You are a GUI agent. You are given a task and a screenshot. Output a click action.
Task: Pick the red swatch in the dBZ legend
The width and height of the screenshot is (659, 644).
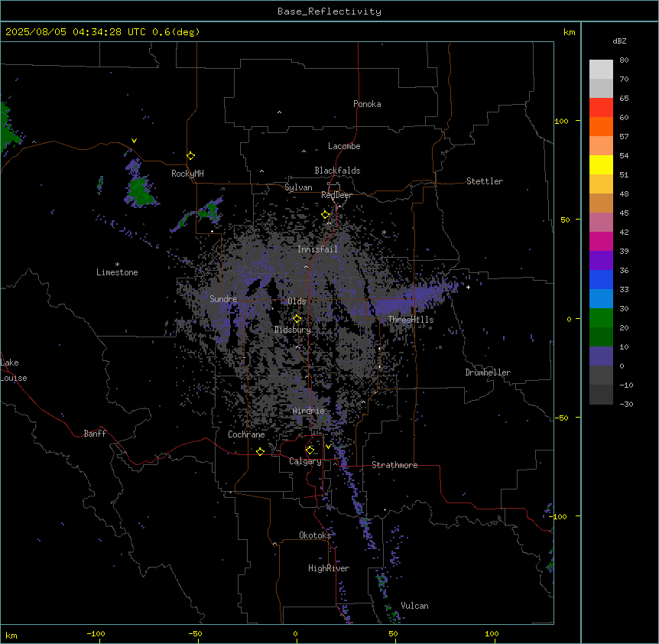pos(601,108)
